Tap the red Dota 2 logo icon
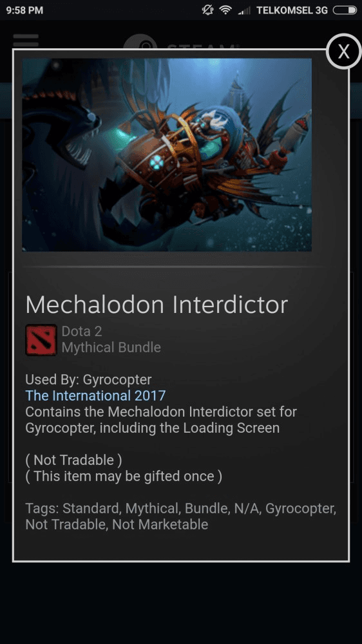The image size is (362, 644). click(x=41, y=339)
